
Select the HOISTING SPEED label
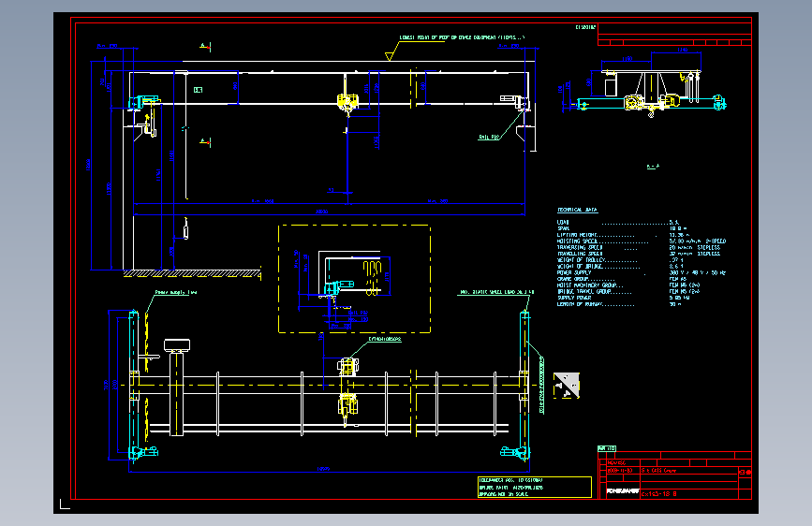pos(577,241)
